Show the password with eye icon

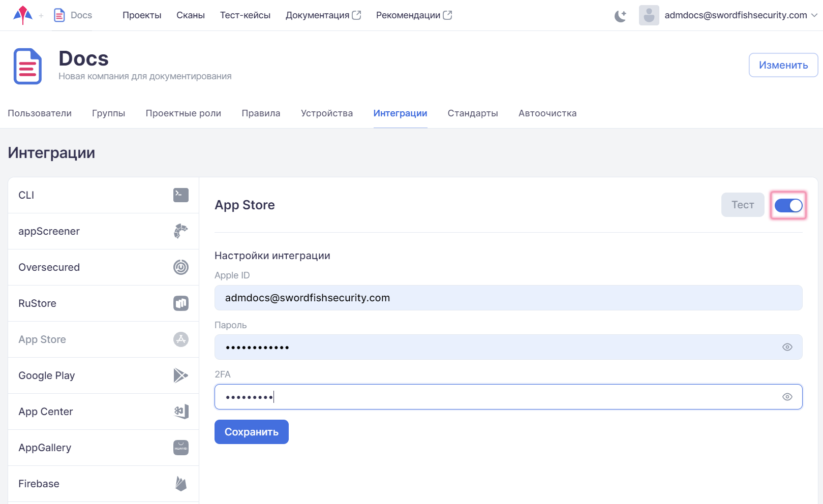pyautogui.click(x=787, y=348)
